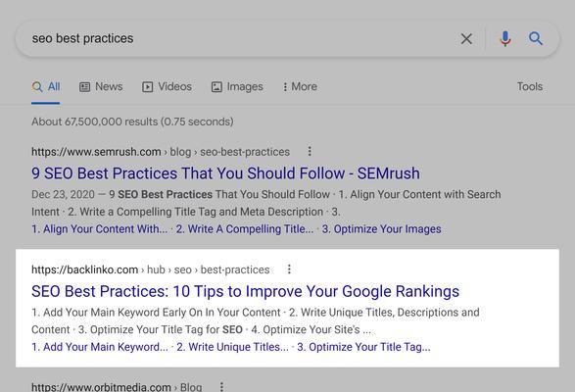Open options dots for Orbitmedia result
The width and height of the screenshot is (575, 392).
point(221,386)
